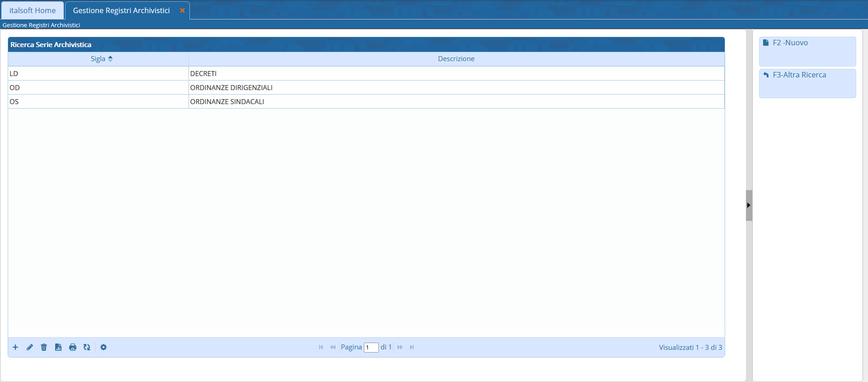This screenshot has width=868, height=382.
Task: Select the ORDINANZE DIRIGENZIALI row
Action: point(231,87)
